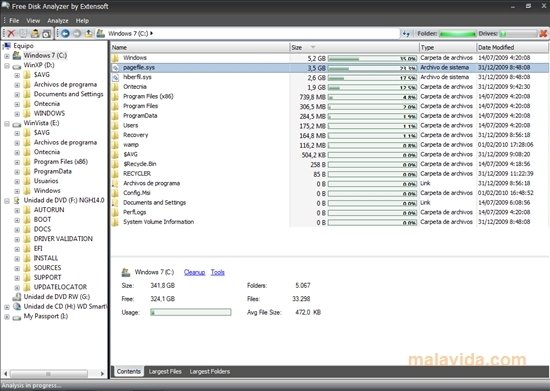Click the refresh arrows icon beside Folder progress
This screenshot has height=391, width=550.
[x=406, y=34]
